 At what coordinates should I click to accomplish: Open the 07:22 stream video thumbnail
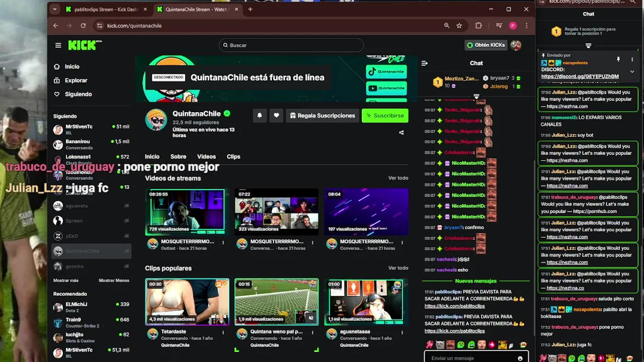click(x=277, y=212)
